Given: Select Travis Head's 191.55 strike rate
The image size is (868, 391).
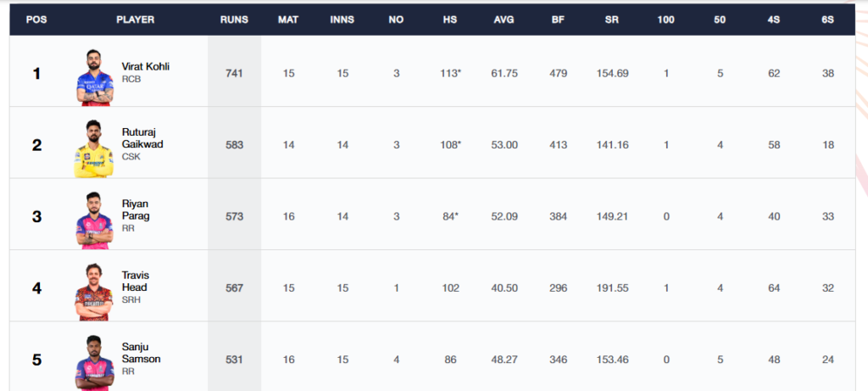Looking at the screenshot, I should 613,288.
